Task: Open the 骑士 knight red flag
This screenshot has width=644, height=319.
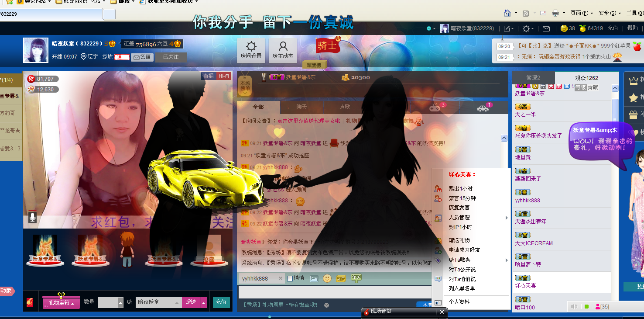Action: 327,45
